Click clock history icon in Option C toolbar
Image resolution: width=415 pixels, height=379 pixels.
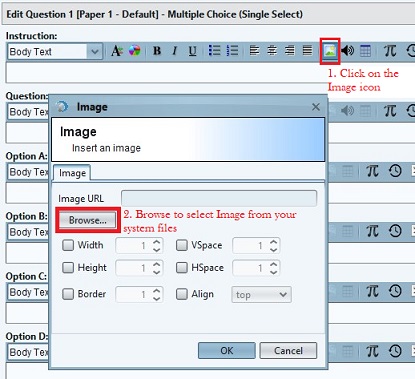coord(395,291)
